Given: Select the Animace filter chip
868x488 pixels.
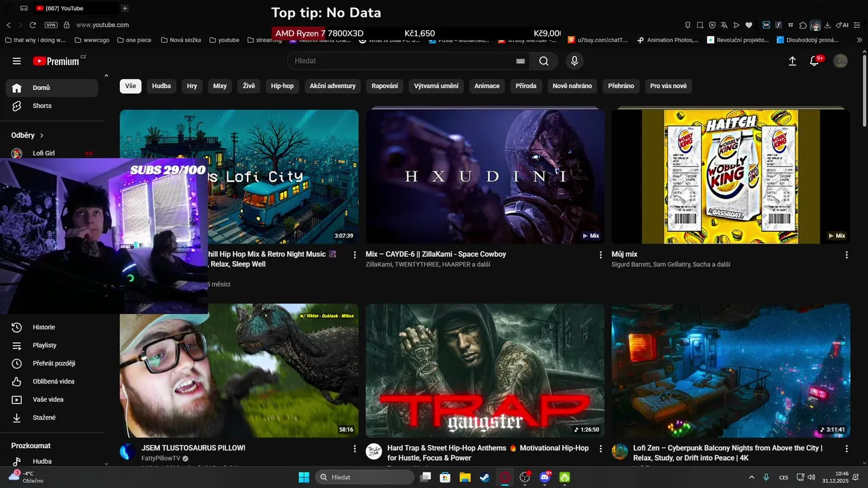Looking at the screenshot, I should 487,86.
